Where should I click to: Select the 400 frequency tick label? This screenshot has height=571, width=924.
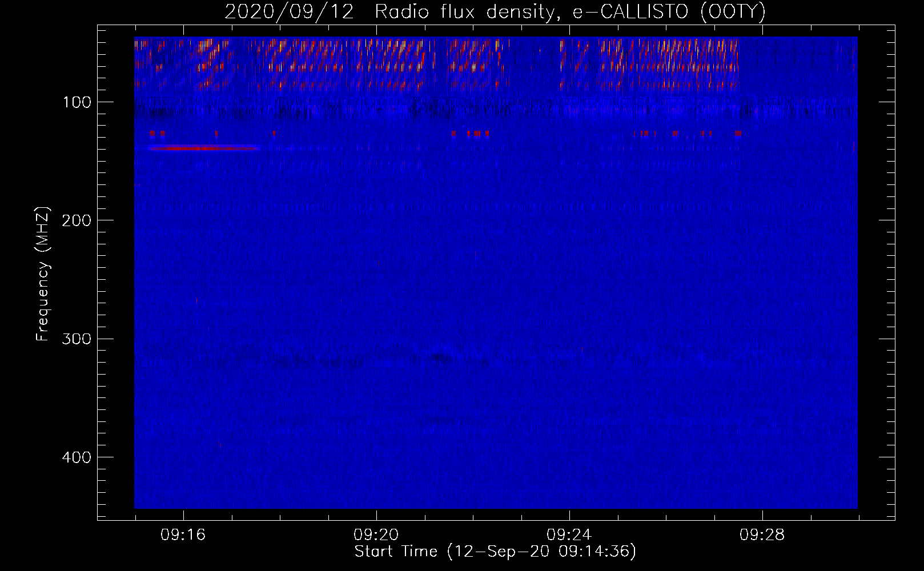click(x=77, y=457)
